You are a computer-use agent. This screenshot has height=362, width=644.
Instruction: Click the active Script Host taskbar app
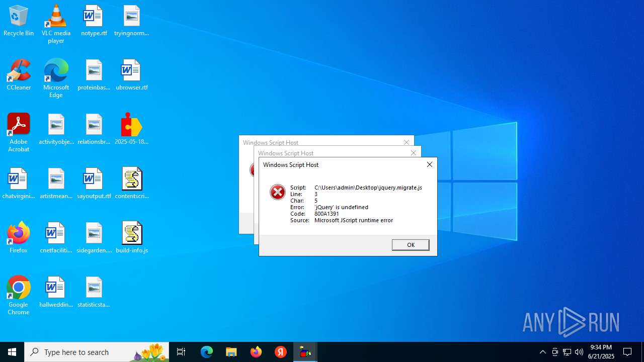pyautogui.click(x=305, y=352)
